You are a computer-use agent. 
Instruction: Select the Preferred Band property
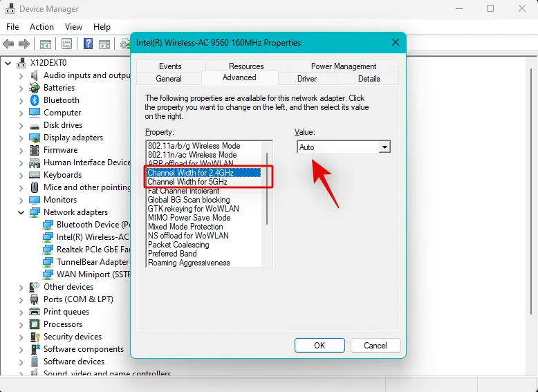[x=172, y=254]
